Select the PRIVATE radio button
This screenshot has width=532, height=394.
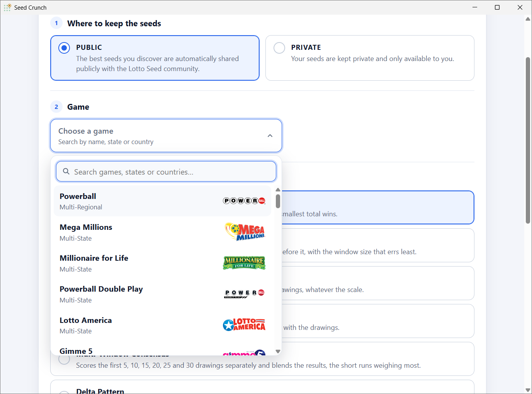click(279, 48)
